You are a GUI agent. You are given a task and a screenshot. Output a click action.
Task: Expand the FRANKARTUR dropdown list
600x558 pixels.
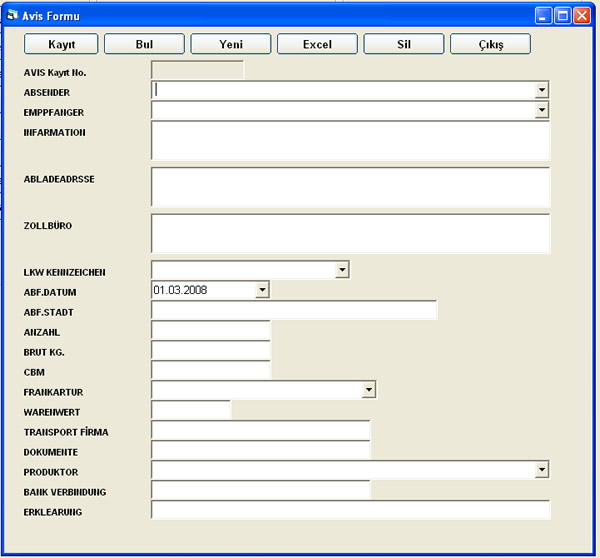coord(368,390)
